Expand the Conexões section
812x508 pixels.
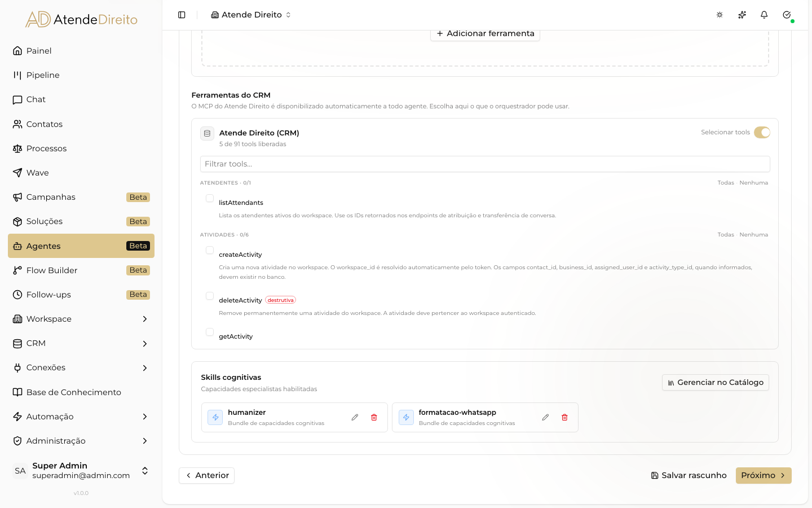[81, 367]
